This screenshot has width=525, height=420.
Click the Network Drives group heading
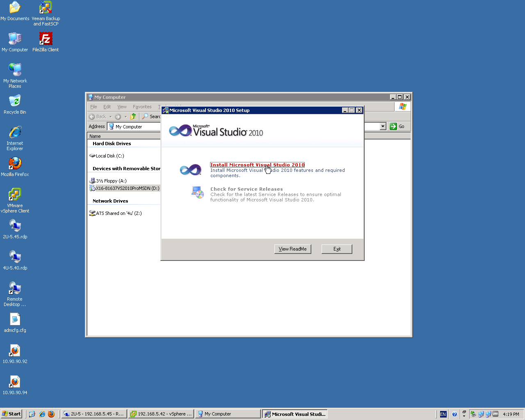click(x=110, y=201)
